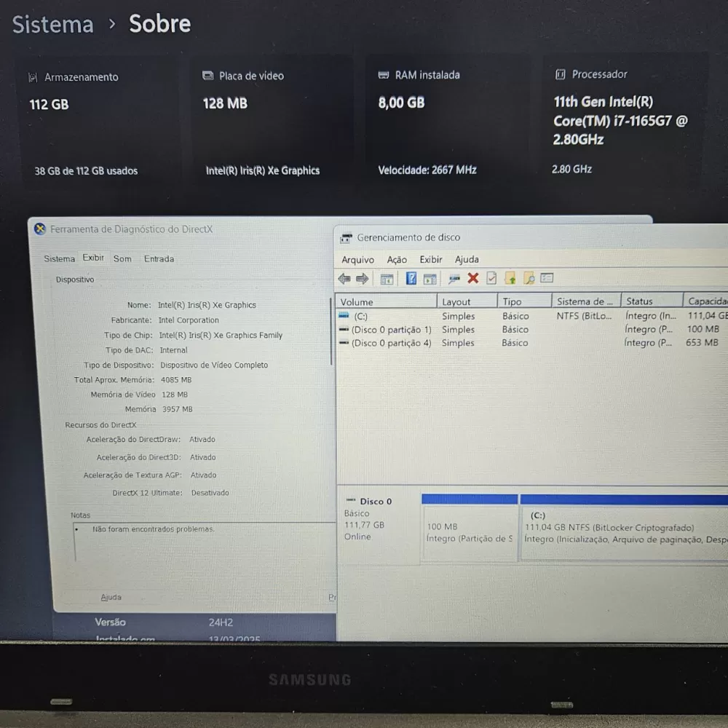Click the 8,00 GB RAM value
Image resolution: width=728 pixels, height=728 pixels.
[x=402, y=103]
